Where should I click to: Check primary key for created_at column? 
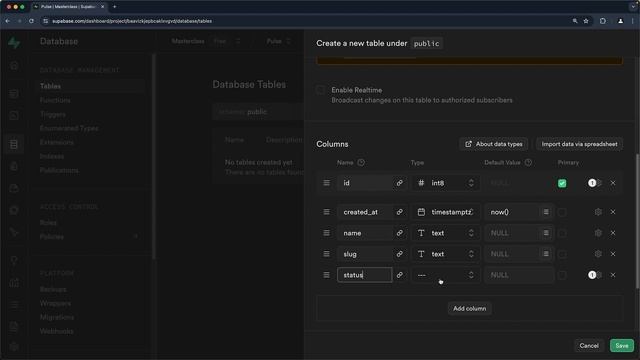coord(562,212)
